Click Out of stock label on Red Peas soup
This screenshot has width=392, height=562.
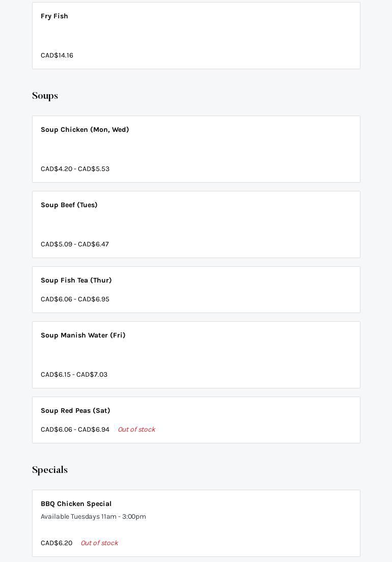click(136, 430)
